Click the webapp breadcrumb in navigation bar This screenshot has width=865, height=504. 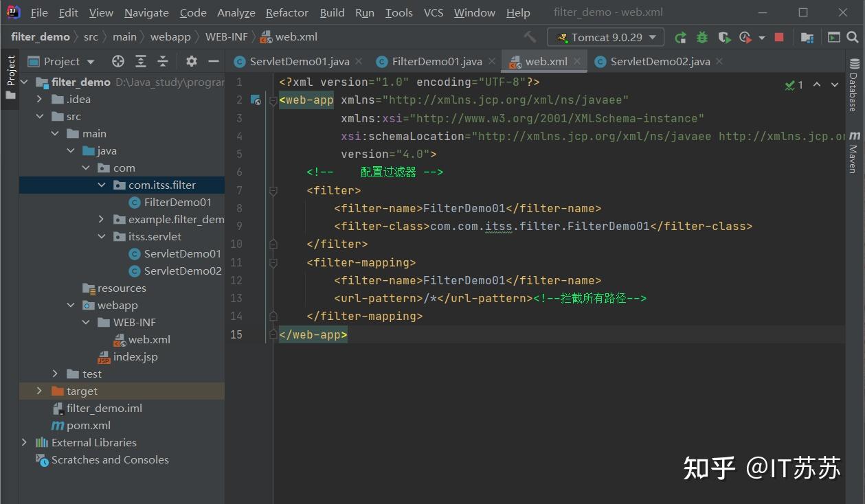coord(170,37)
